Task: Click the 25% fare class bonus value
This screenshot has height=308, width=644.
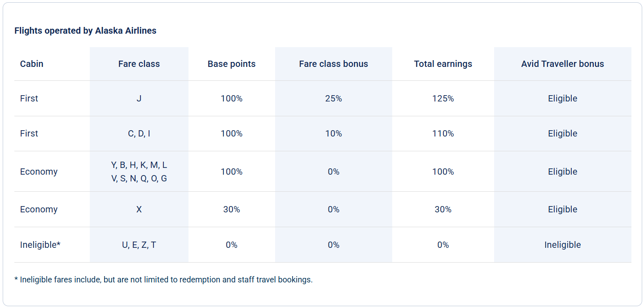Action: (x=333, y=98)
